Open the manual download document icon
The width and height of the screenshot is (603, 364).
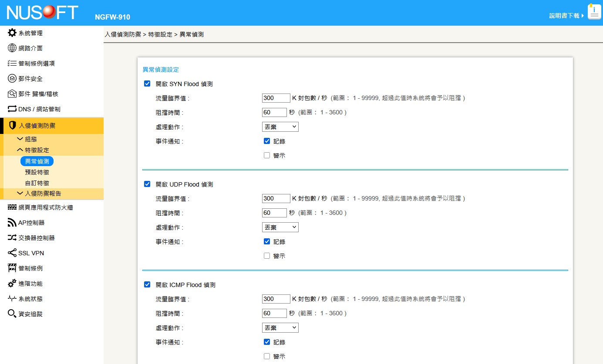click(594, 12)
